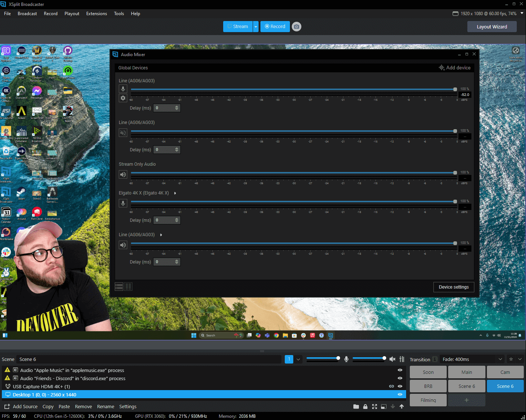Open the scene preset dropdown beside the 1 button
This screenshot has height=420, width=526.
pos(298,359)
